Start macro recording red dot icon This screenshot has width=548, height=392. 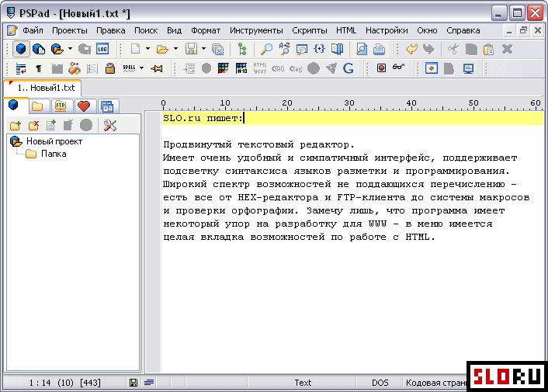pos(381,68)
